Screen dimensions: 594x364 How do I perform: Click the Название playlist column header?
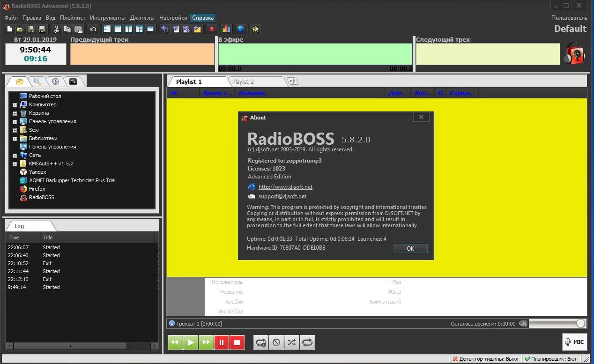[310, 93]
